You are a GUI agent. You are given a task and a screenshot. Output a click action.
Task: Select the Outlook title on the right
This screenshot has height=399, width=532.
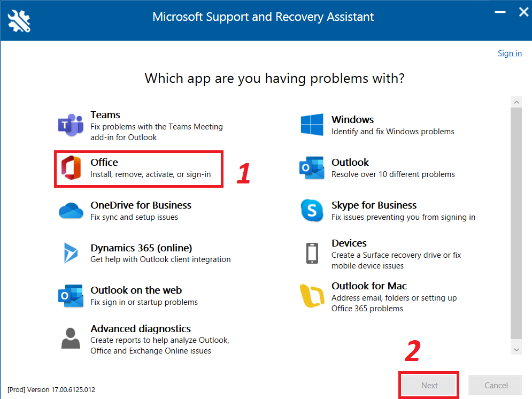[x=350, y=162]
